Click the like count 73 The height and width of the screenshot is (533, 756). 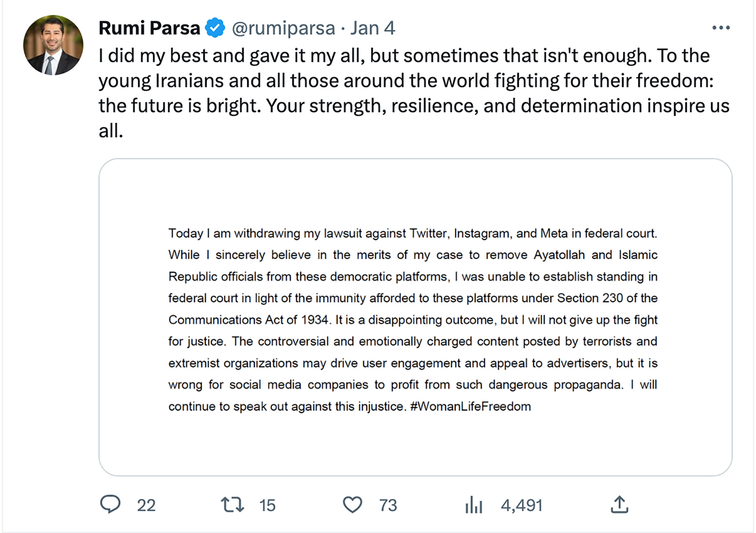coord(388,506)
